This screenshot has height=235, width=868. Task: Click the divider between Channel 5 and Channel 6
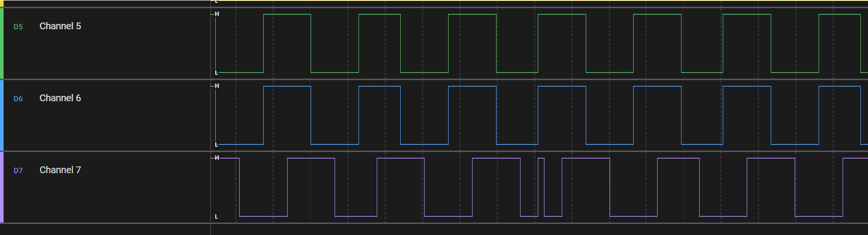[x=434, y=79]
